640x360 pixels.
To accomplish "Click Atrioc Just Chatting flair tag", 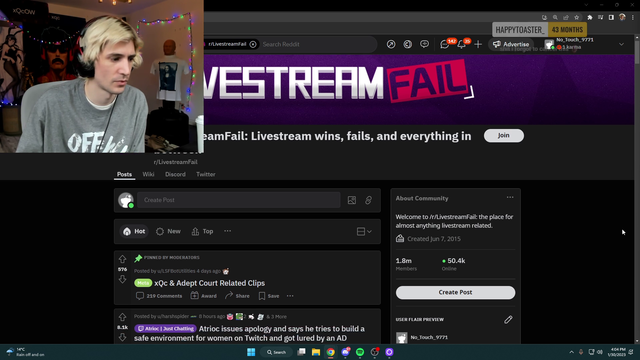I will click(x=165, y=329).
